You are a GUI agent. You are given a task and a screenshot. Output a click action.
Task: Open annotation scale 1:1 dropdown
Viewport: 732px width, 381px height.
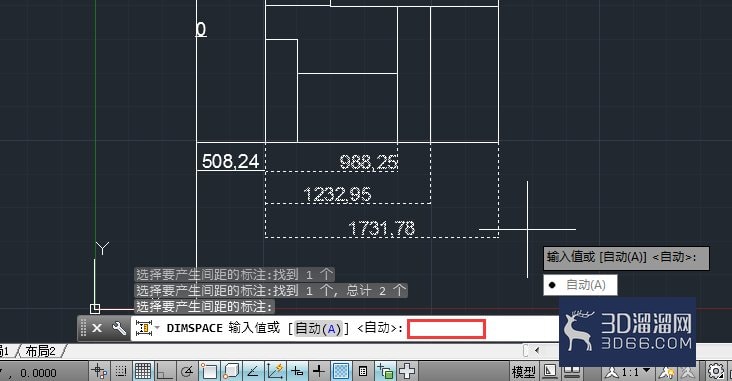[629, 372]
